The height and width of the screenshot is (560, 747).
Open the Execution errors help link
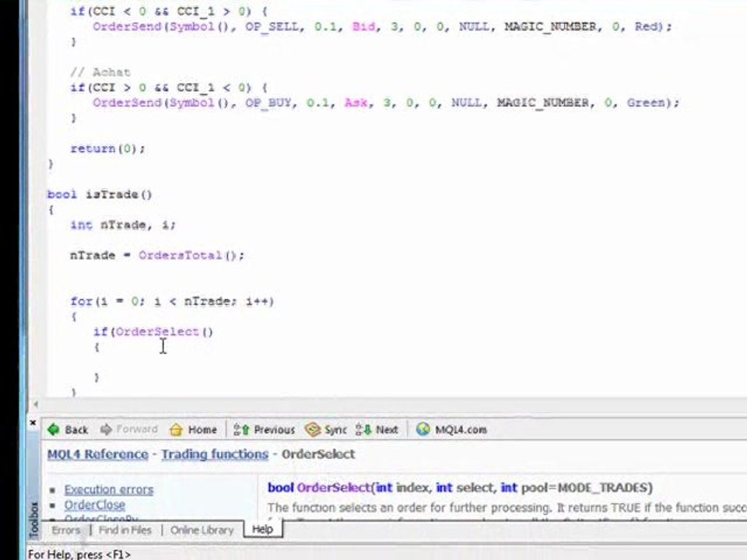(109, 489)
